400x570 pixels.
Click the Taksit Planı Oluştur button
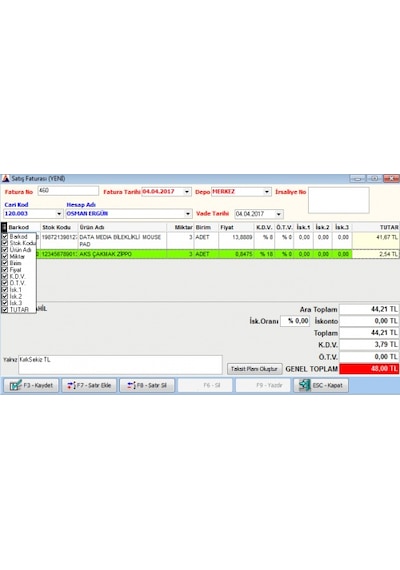255,369
